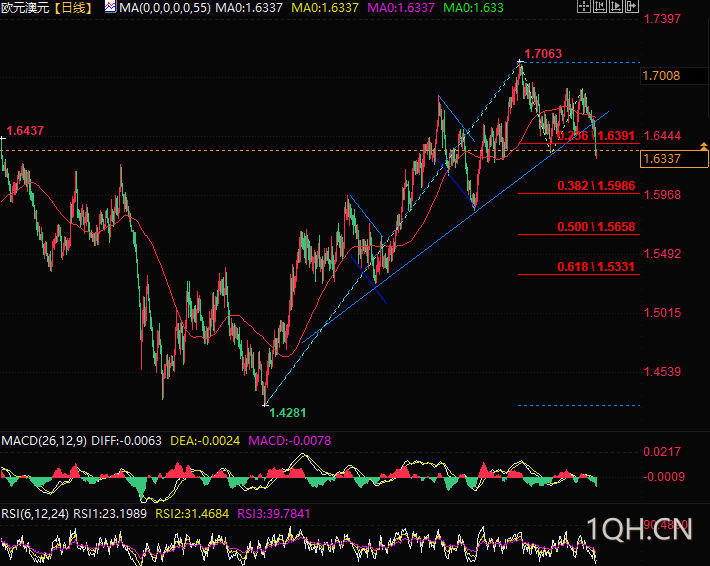Image resolution: width=710 pixels, height=566 pixels.
Task: Click the yellow MA0:1.6337 value
Action: coord(325,8)
